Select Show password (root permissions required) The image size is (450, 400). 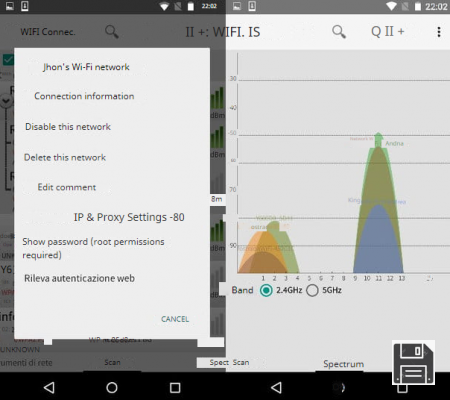tap(93, 248)
